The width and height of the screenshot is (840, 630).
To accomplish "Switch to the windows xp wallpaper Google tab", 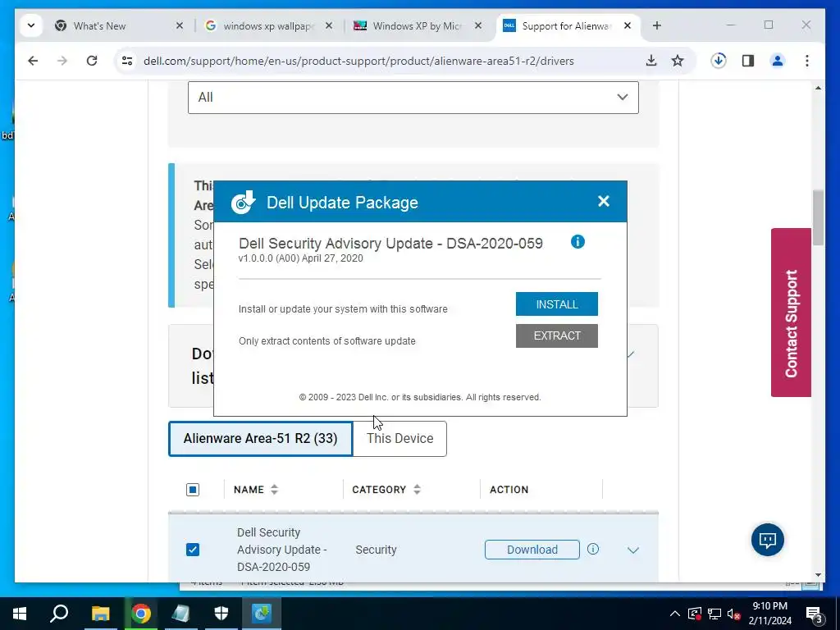I will pyautogui.click(x=268, y=25).
